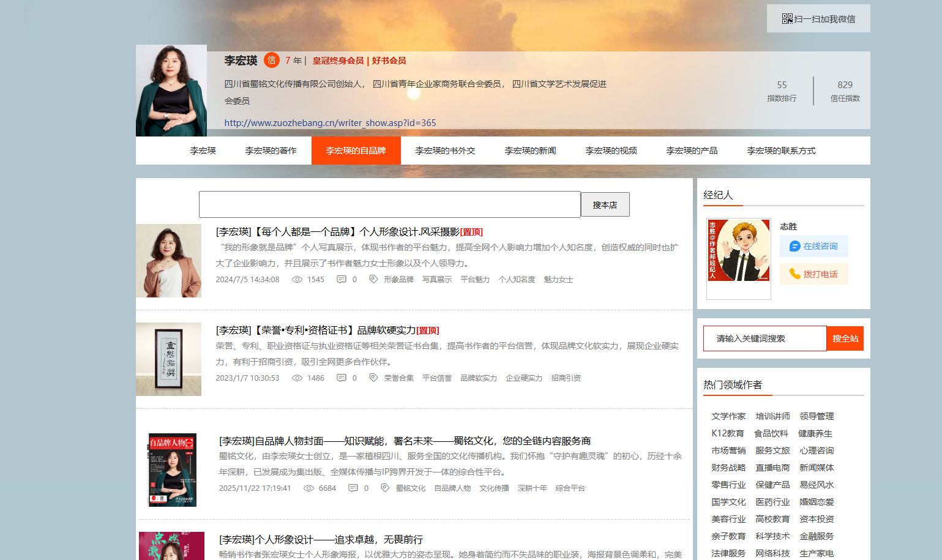This screenshot has height=560, width=942.
Task: Open the zuozhebang writer profile URL link
Action: (330, 123)
